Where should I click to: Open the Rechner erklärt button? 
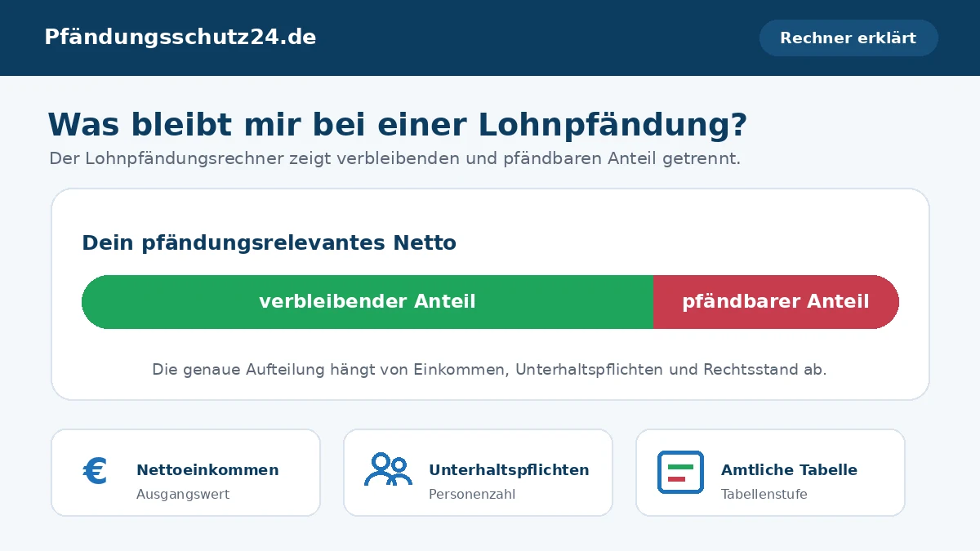click(x=849, y=38)
